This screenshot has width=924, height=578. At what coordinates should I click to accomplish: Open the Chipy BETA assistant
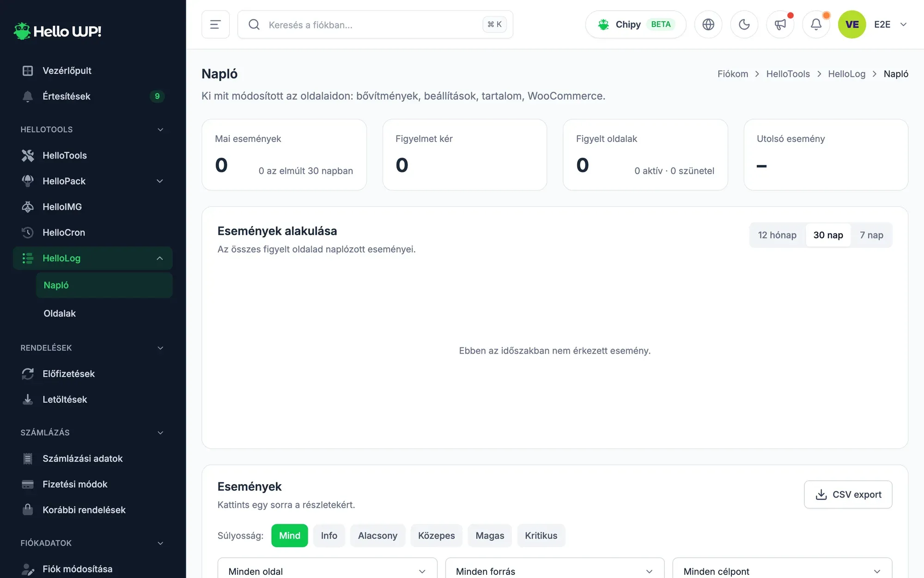636,25
